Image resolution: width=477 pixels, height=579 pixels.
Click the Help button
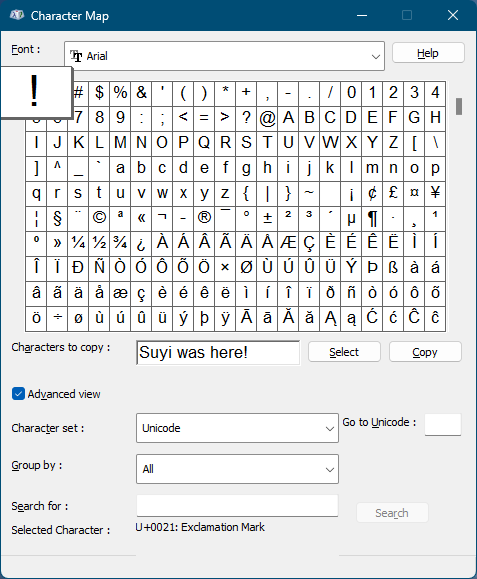coord(428,53)
